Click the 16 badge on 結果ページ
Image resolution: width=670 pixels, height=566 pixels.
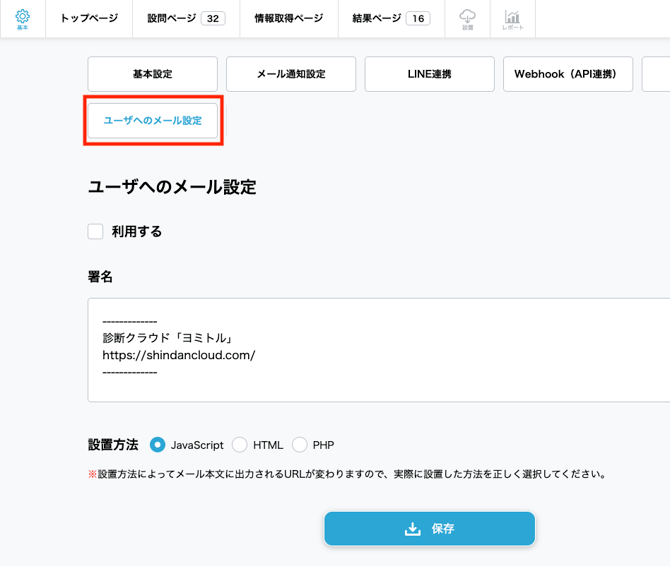(x=418, y=18)
